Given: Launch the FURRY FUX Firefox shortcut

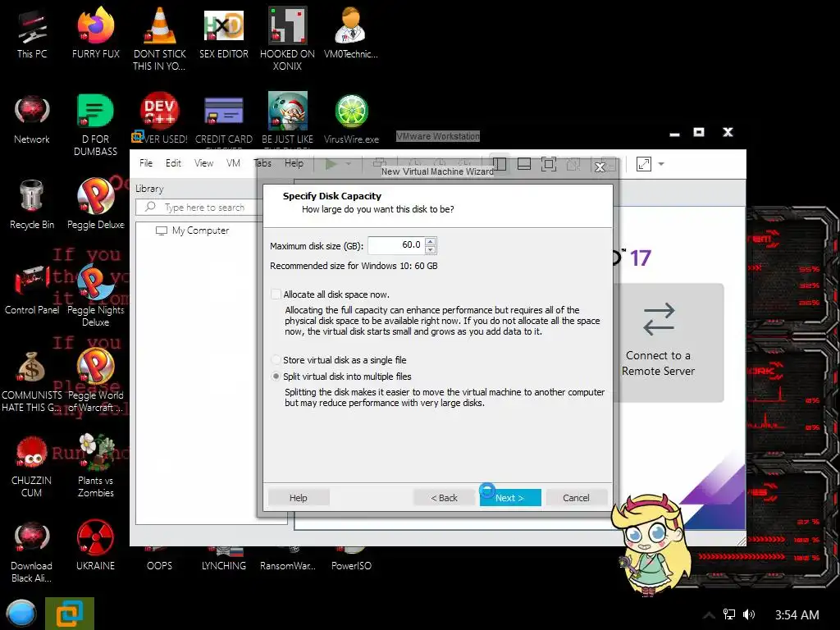Looking at the screenshot, I should [x=95, y=34].
